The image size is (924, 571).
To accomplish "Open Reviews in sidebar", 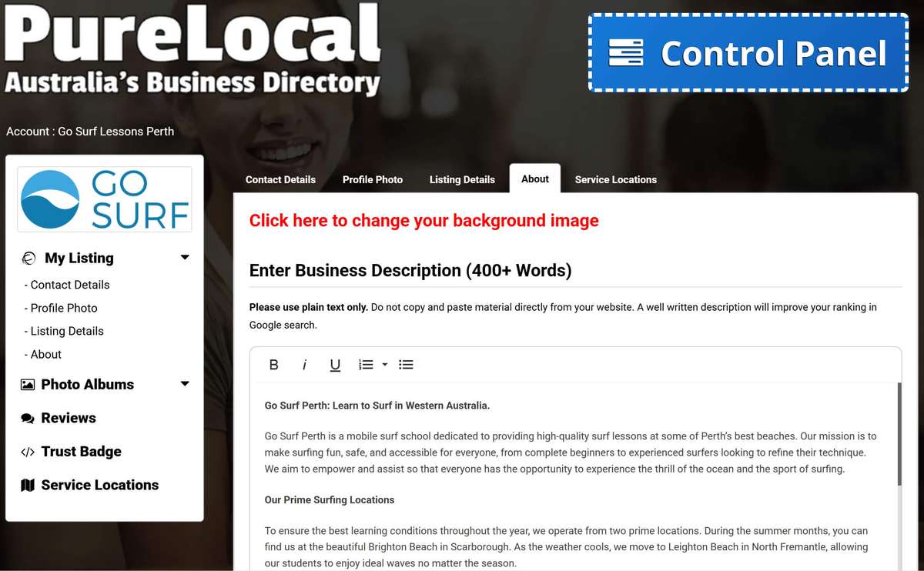I will 69,418.
